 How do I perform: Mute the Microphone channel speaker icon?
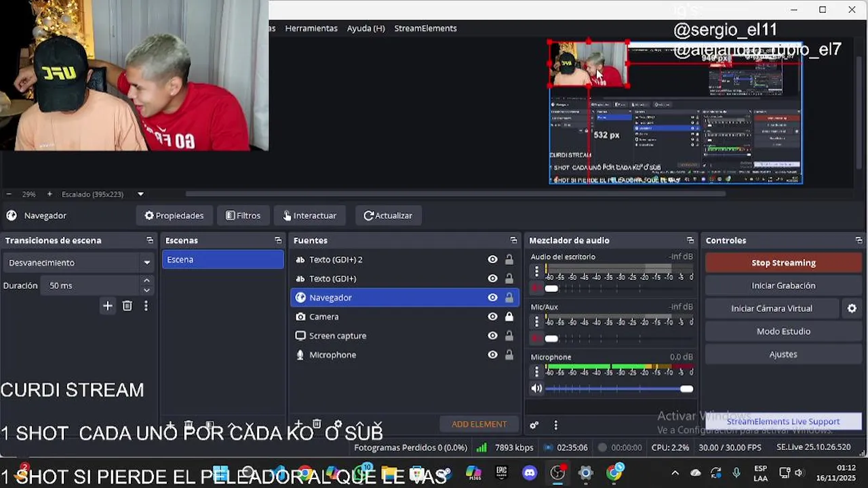coord(536,388)
